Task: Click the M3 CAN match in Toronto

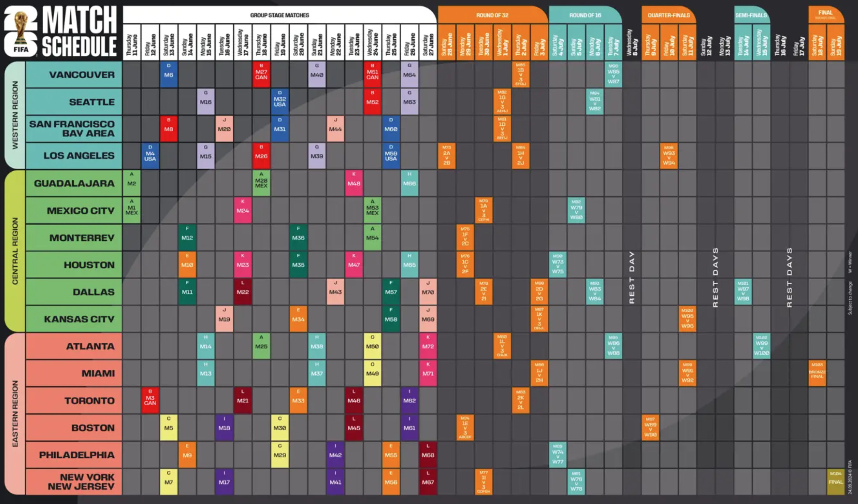Action: point(150,400)
